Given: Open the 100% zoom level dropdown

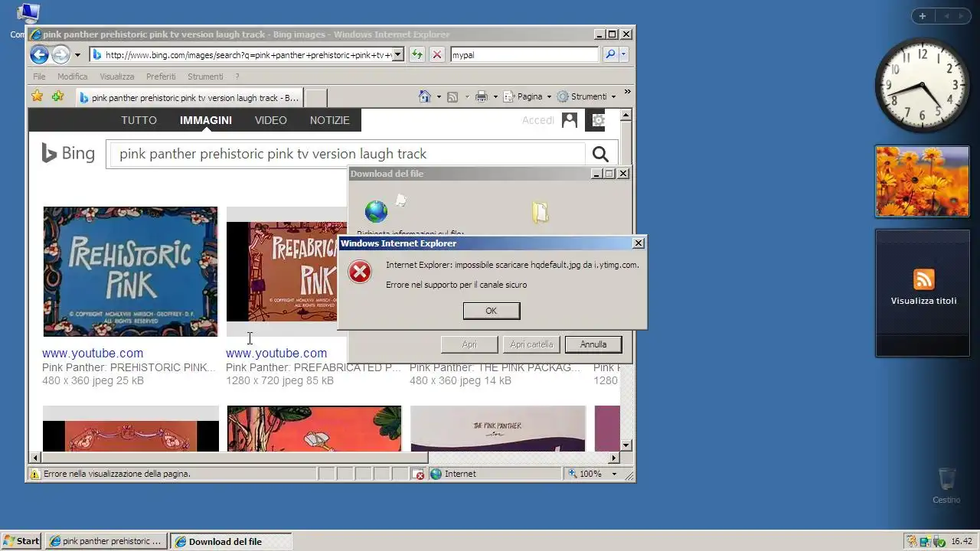Looking at the screenshot, I should click(x=614, y=474).
